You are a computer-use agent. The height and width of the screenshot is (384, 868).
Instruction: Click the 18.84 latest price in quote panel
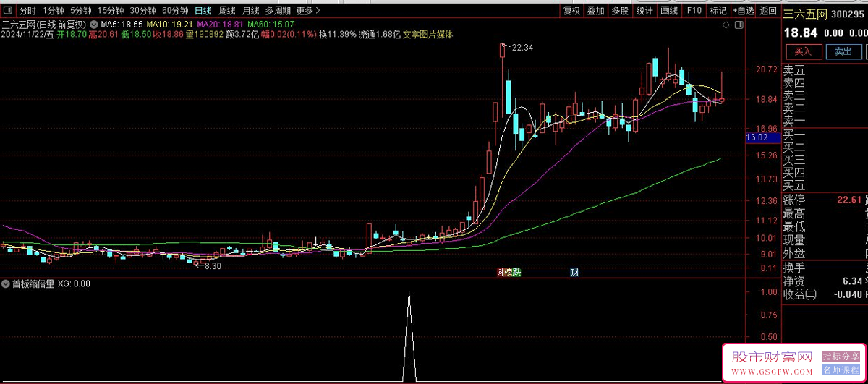tap(800, 33)
